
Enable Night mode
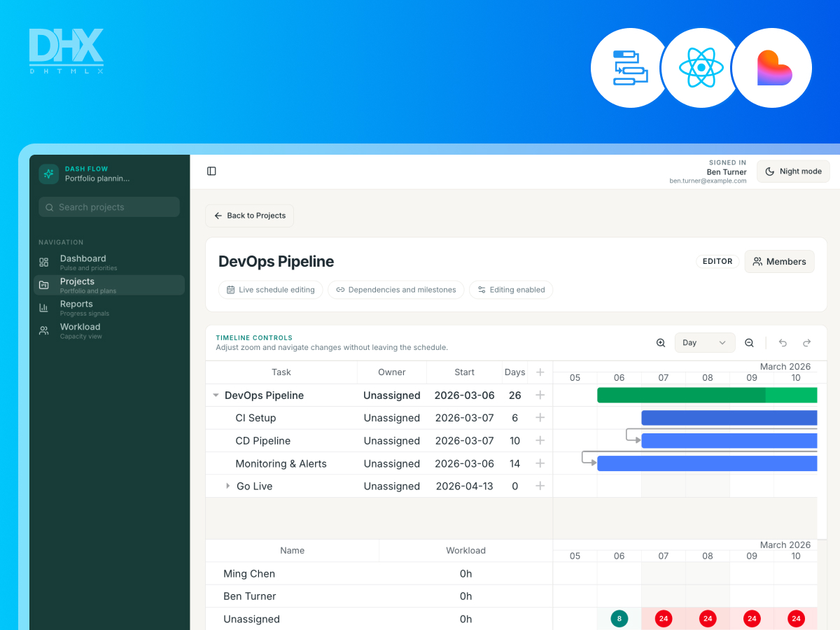(x=793, y=171)
